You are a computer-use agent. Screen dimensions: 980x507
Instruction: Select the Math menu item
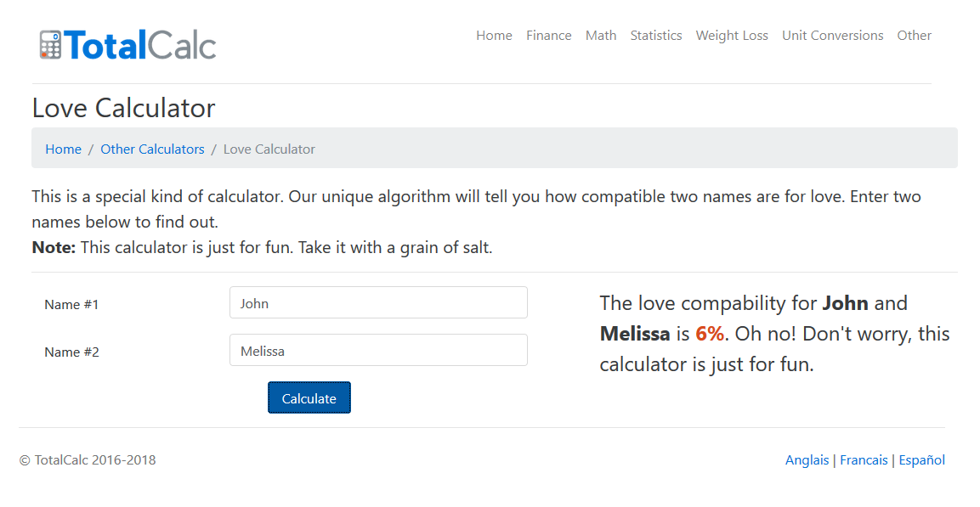click(601, 35)
